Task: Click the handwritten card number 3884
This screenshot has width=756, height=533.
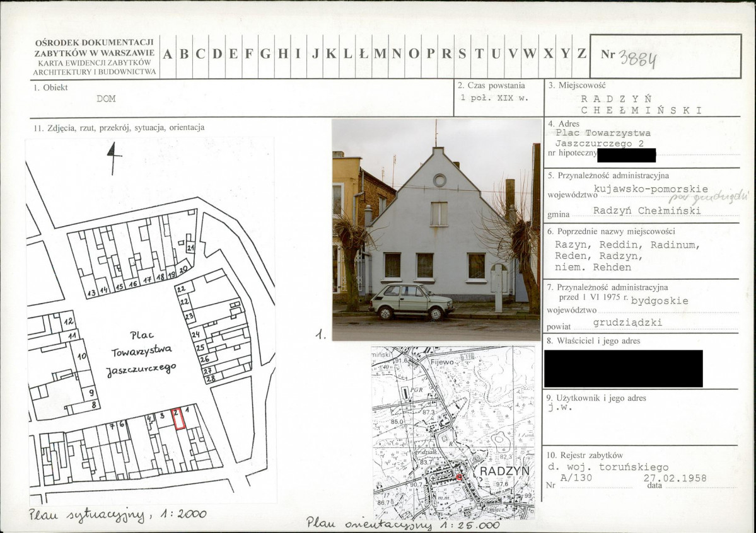Action: point(638,59)
